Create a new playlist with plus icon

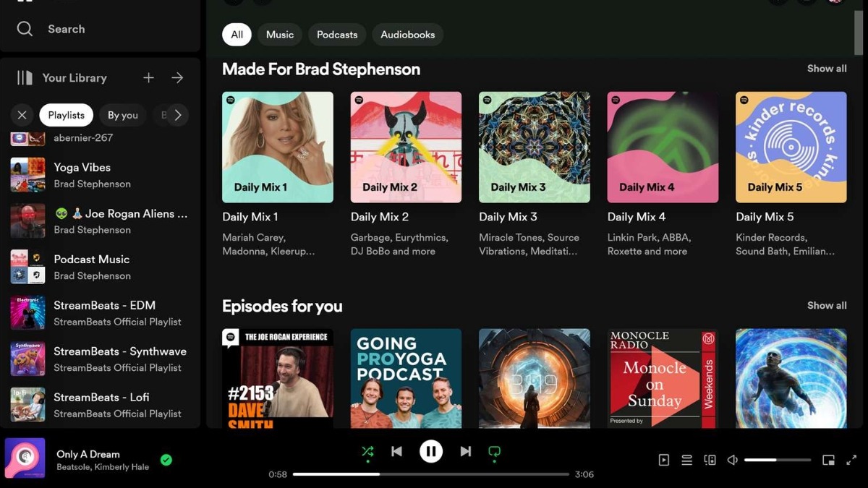[148, 77]
